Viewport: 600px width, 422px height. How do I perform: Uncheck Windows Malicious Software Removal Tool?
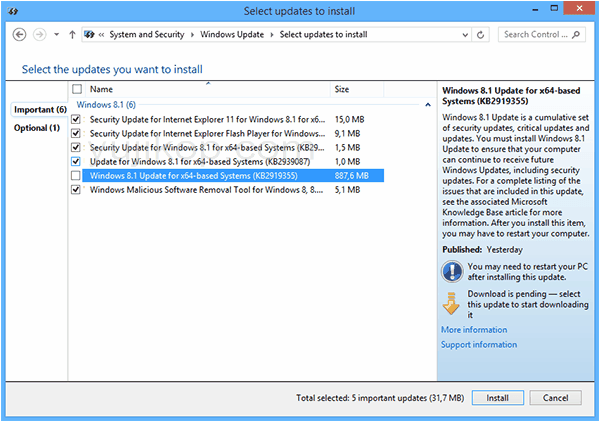[x=76, y=190]
